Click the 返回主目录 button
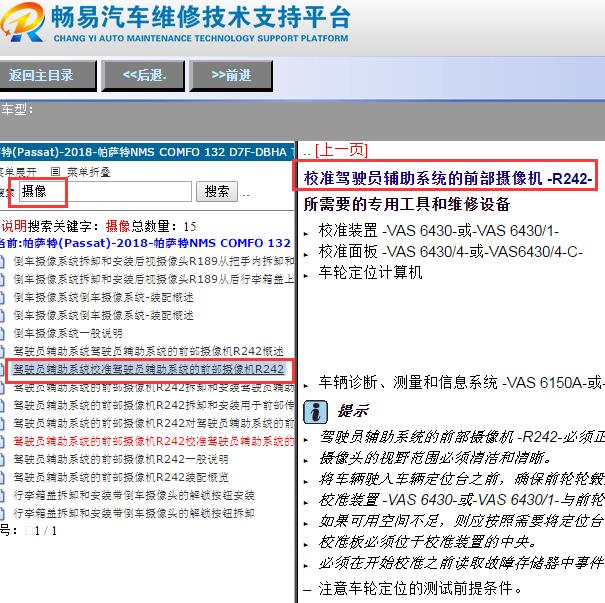 [x=47, y=75]
